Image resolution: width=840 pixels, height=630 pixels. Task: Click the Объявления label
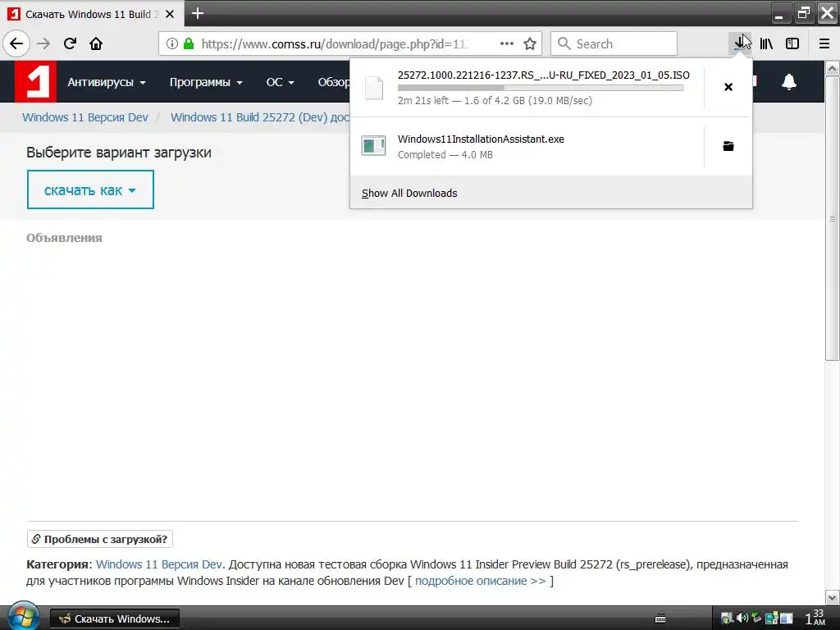pos(64,238)
